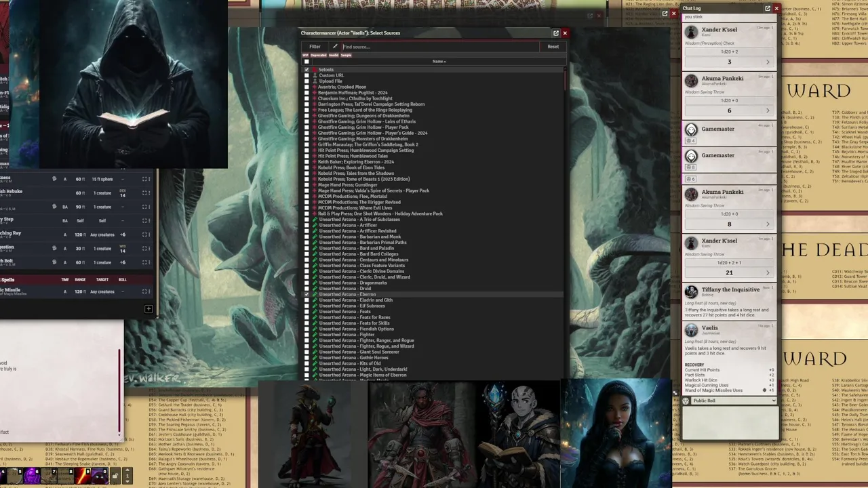
Task: Select Unearthed Arcana - Gothic Heroes row
Action: pyautogui.click(x=434, y=357)
